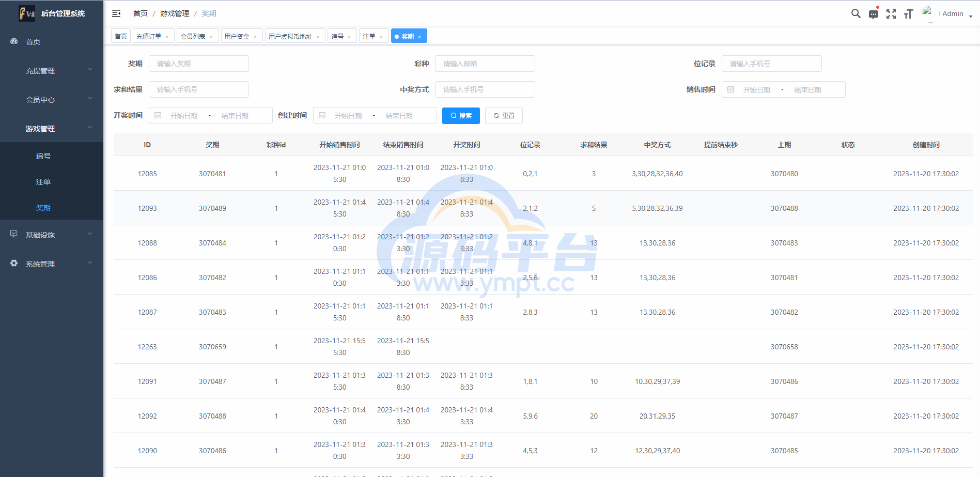The width and height of the screenshot is (980, 477).
Task: Open the Admin user dropdown
Action: (957, 14)
